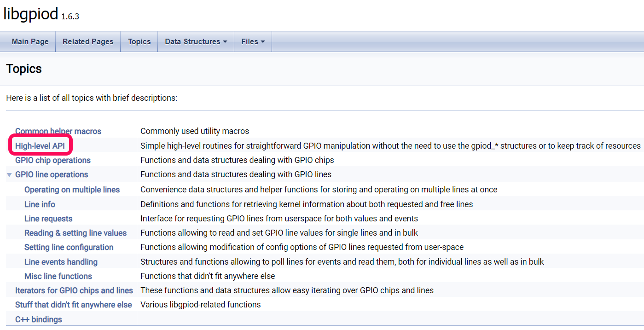Click the 1.6.3 version number
This screenshot has width=644, height=330.
(x=70, y=17)
